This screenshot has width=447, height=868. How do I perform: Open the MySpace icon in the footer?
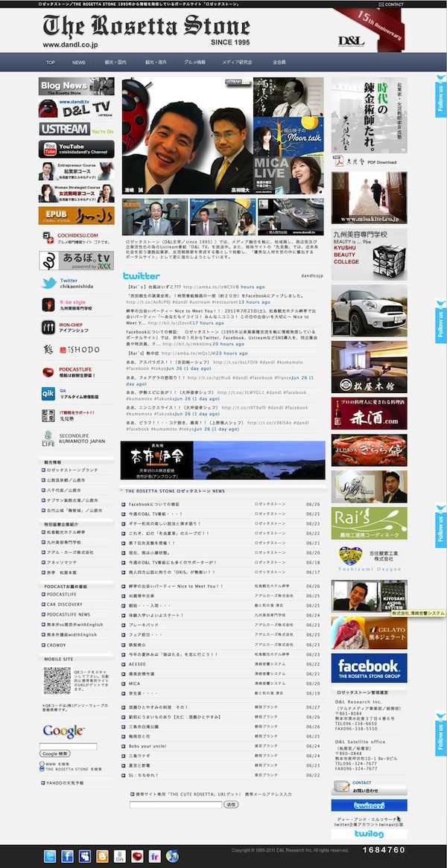[x=85, y=856]
